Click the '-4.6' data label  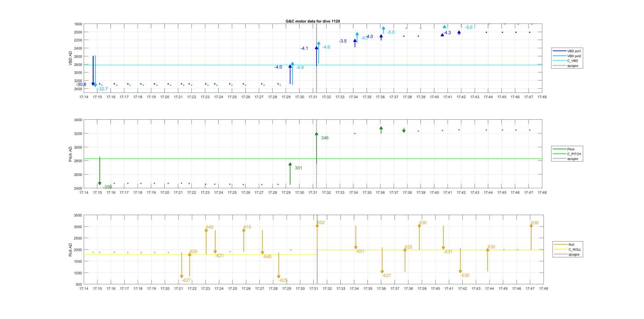pos(326,47)
